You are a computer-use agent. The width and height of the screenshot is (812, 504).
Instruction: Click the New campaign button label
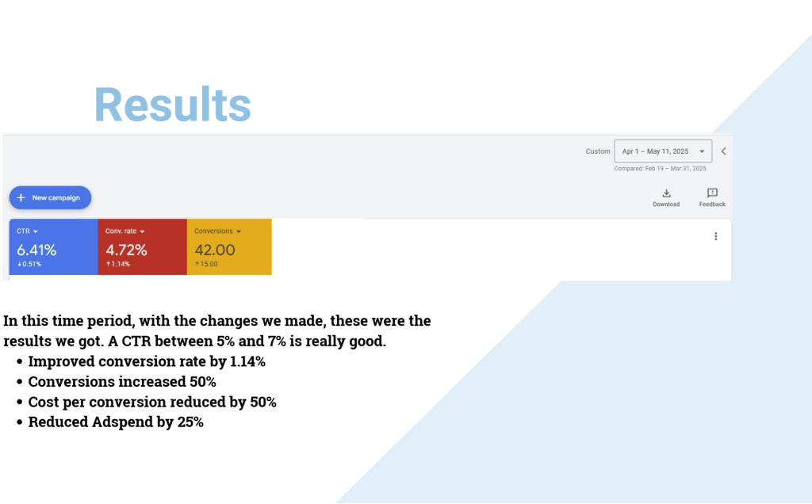[56, 197]
